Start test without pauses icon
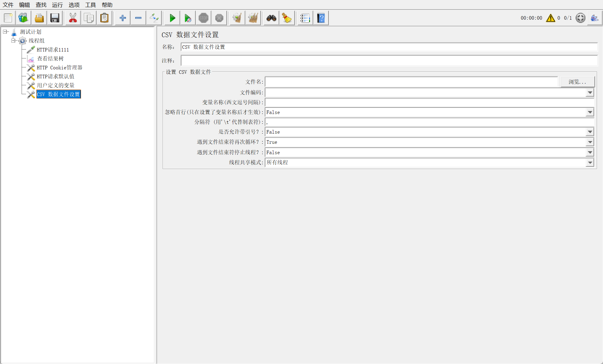The height and width of the screenshot is (364, 603). [x=188, y=18]
